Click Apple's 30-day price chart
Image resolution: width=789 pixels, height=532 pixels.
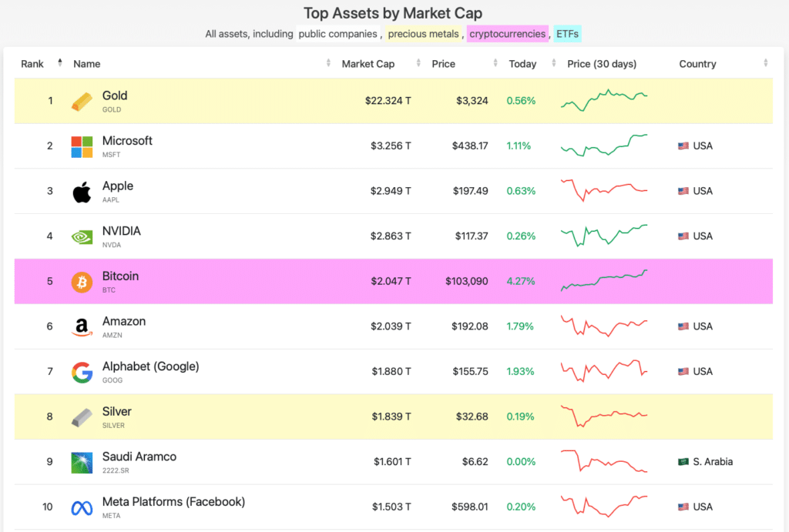point(604,190)
